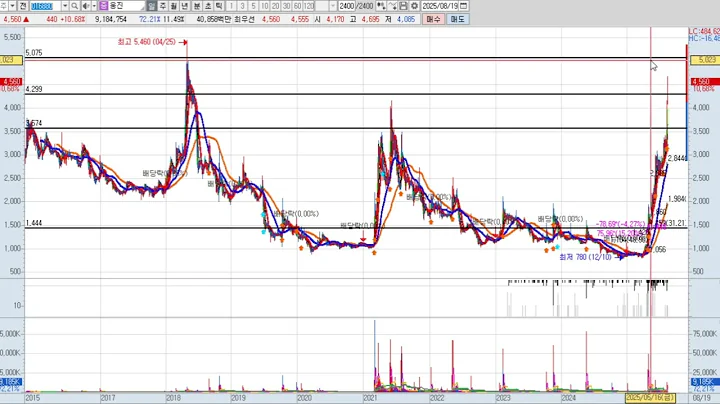The width and height of the screenshot is (720, 404).
Task: Click the yellow 5,023 price tag on left axis
Action: 11,60
